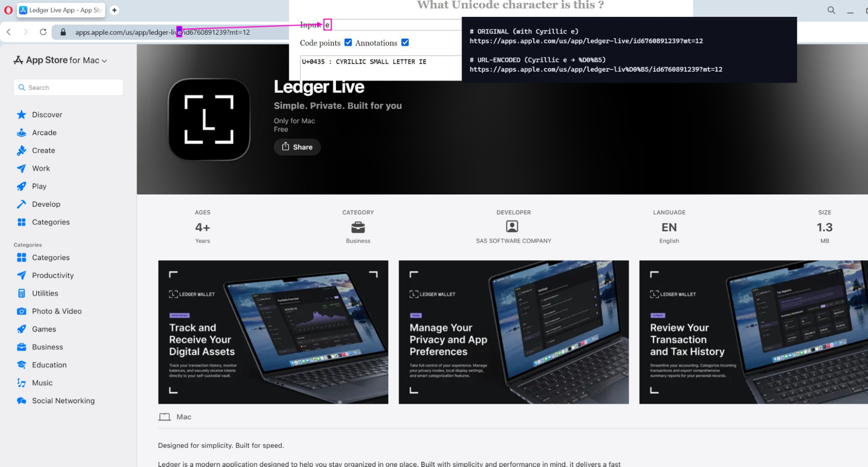Image resolution: width=868 pixels, height=467 pixels.
Task: Switch to the Ledger Live App browser tab
Action: tap(61, 10)
